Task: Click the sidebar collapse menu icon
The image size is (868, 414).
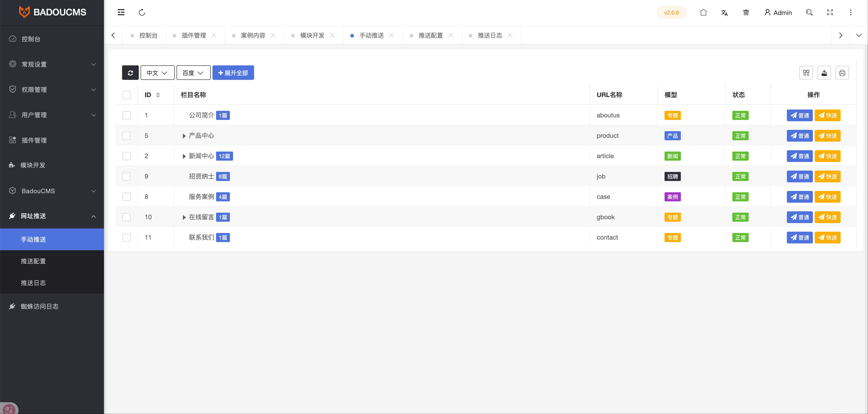Action: pyautogui.click(x=121, y=12)
